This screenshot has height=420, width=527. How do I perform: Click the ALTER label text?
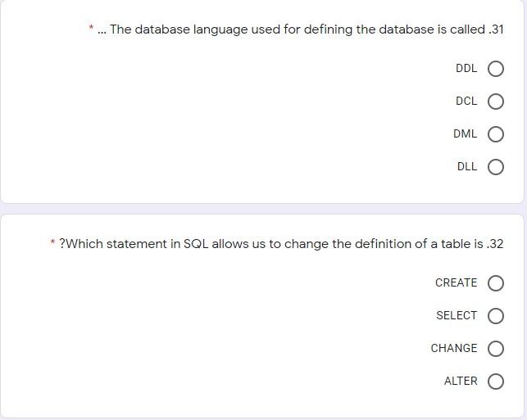coord(461,381)
